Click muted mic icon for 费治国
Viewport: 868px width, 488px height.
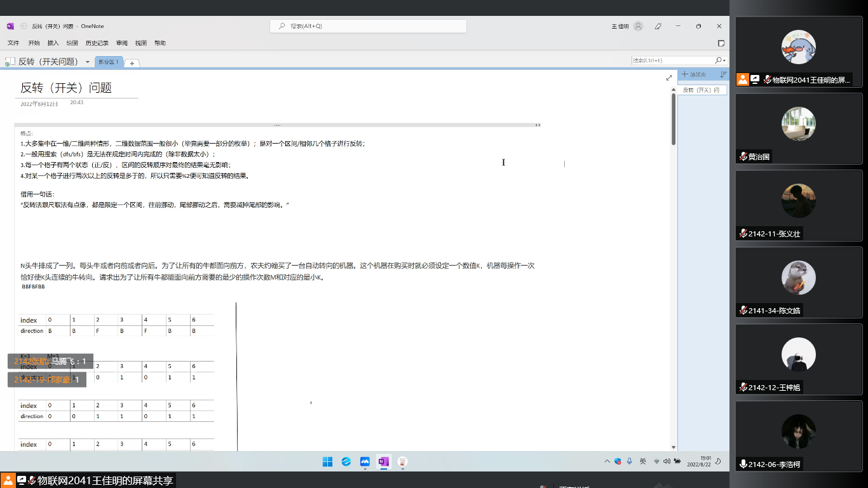743,156
